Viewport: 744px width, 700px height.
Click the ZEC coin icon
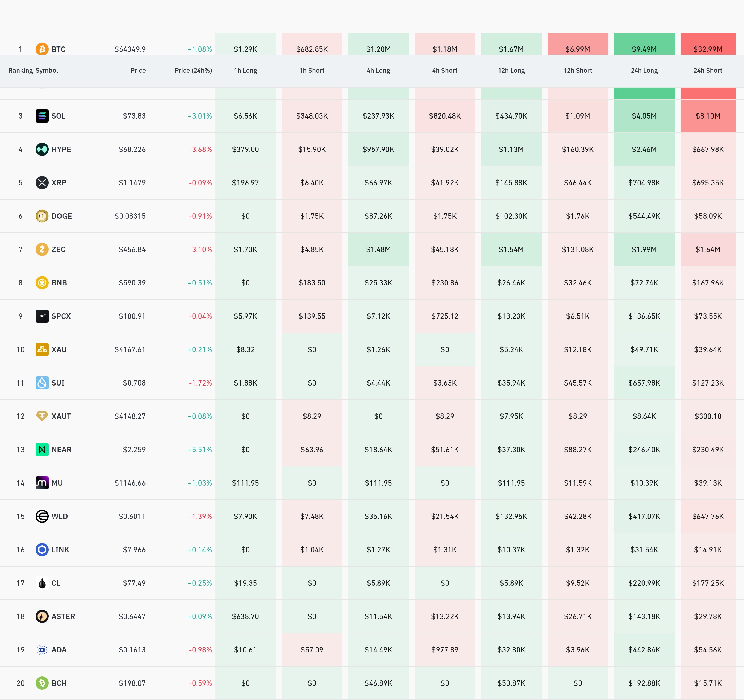[42, 249]
